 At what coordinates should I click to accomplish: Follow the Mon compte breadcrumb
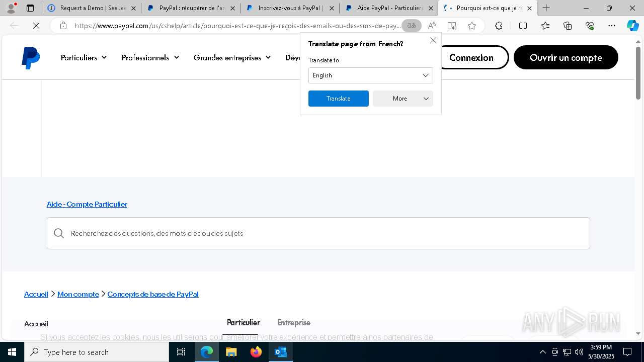coord(78,294)
